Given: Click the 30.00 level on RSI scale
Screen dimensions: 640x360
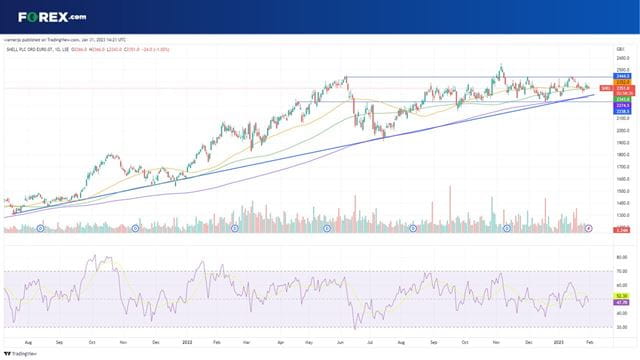Looking at the screenshot, I should [x=622, y=327].
